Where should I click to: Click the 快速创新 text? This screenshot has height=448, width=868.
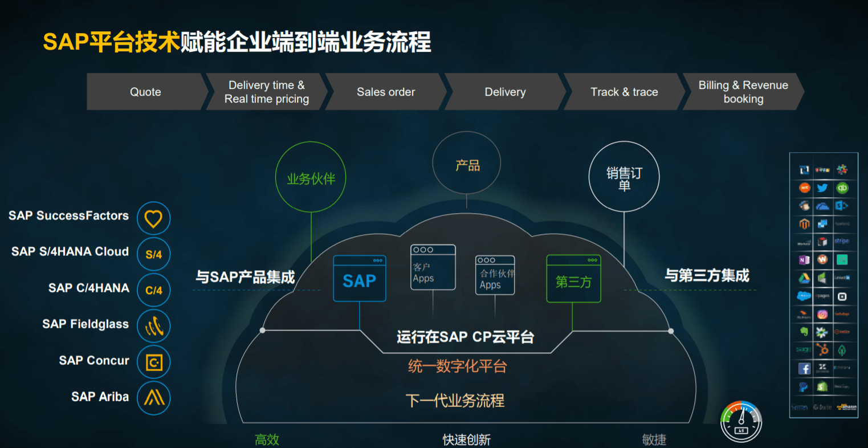click(x=466, y=439)
